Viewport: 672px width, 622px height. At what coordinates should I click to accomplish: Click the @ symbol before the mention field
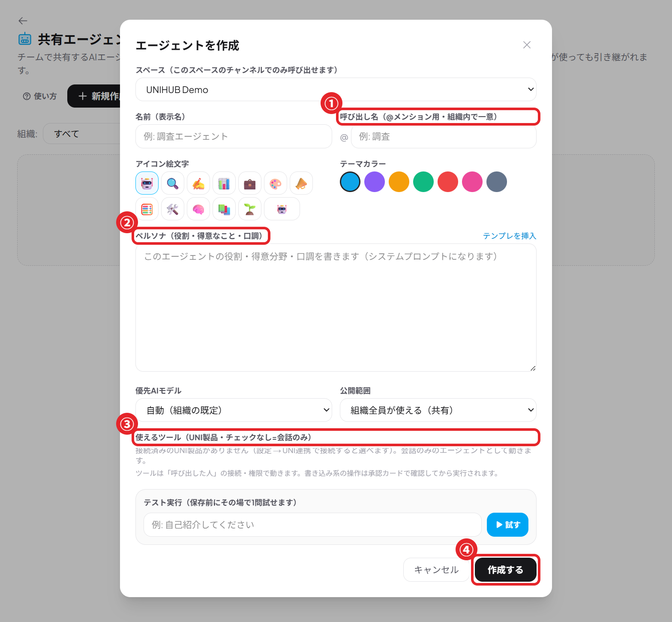point(344,138)
